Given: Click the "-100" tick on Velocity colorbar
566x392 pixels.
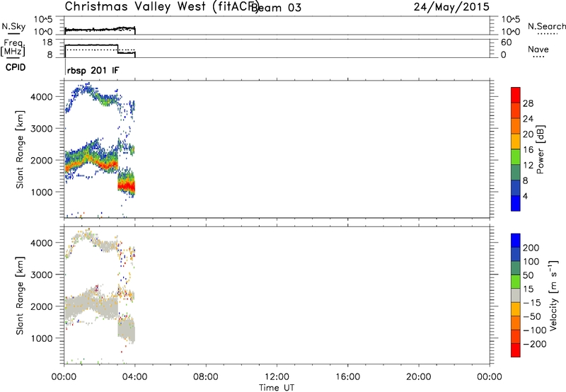Looking at the screenshot, I should pyautogui.click(x=535, y=330).
